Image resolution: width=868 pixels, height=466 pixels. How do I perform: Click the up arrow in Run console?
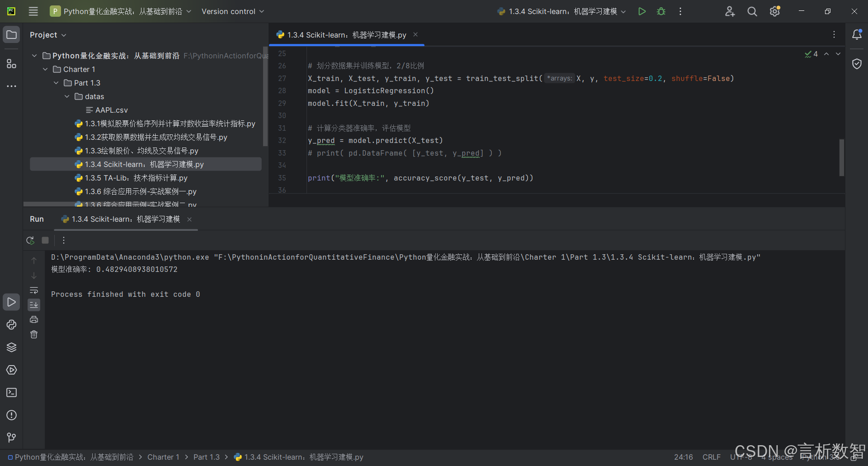(34, 261)
